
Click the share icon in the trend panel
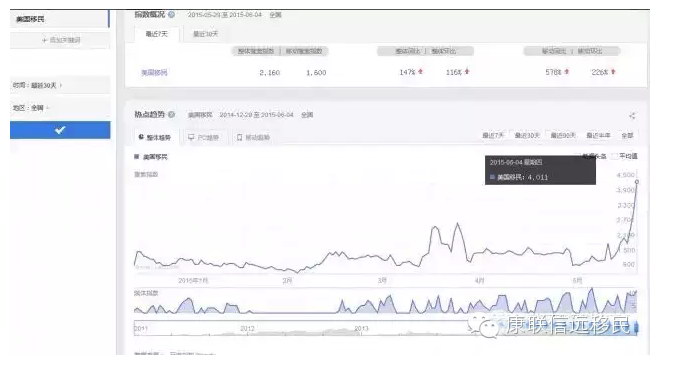tap(632, 116)
